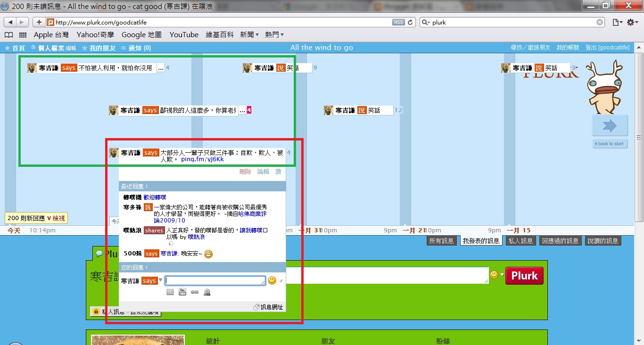
Task: Click the small 編輯 link beside 個人檔案
Action: (71, 48)
